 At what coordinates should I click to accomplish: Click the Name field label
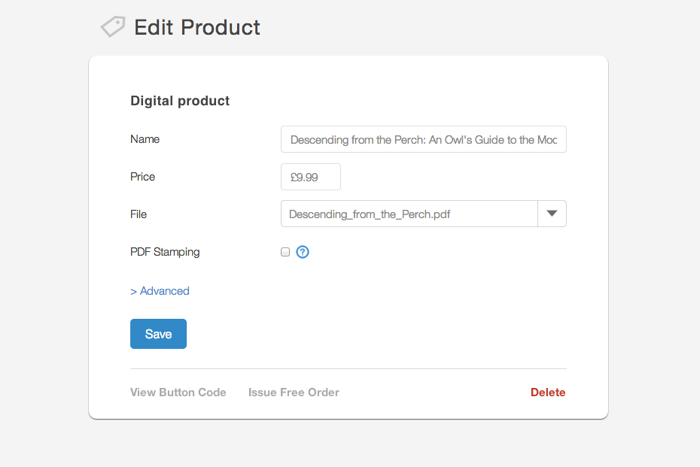coord(145,140)
